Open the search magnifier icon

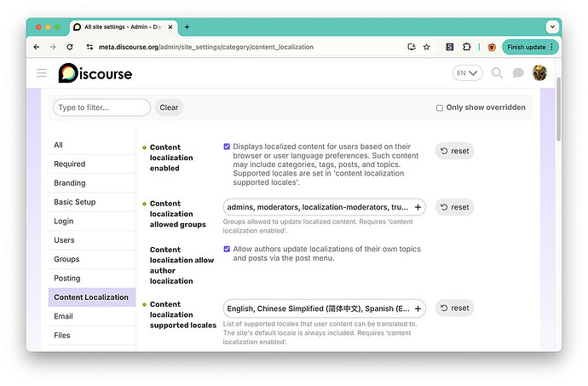point(497,73)
